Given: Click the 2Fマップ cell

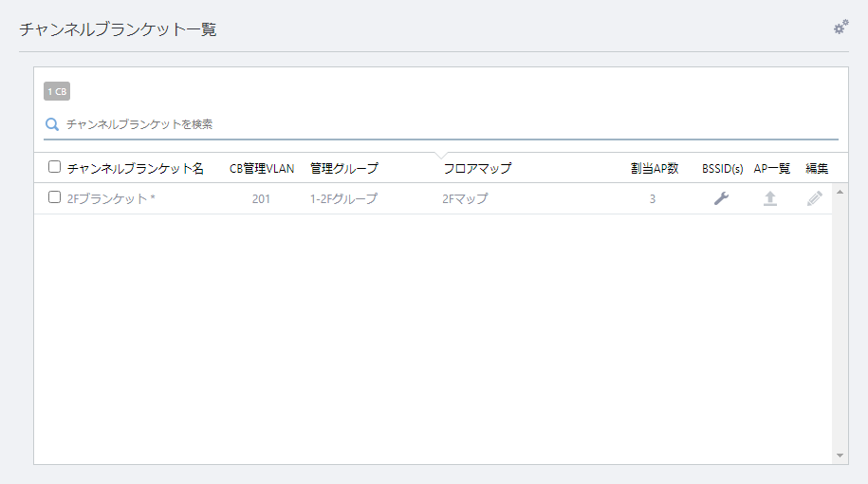Looking at the screenshot, I should click(465, 198).
